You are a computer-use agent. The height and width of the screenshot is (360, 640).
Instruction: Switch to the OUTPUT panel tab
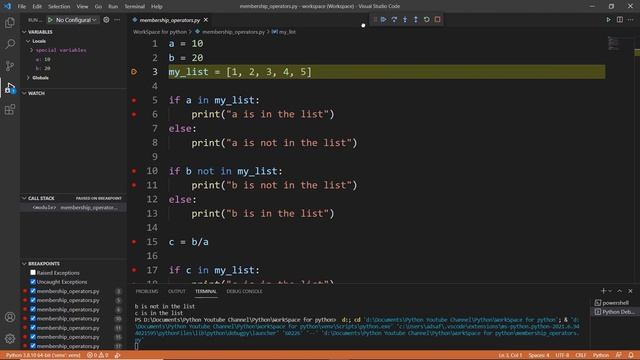coord(177,291)
